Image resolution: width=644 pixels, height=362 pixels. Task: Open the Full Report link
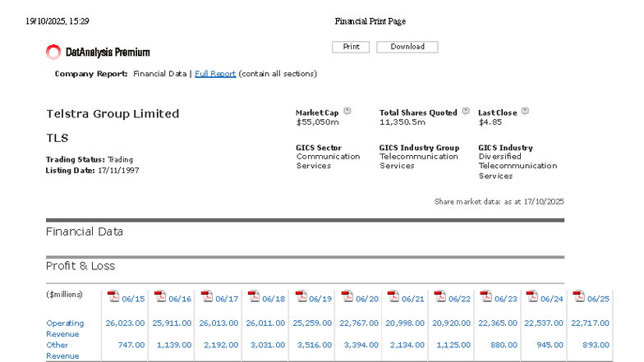[215, 74]
